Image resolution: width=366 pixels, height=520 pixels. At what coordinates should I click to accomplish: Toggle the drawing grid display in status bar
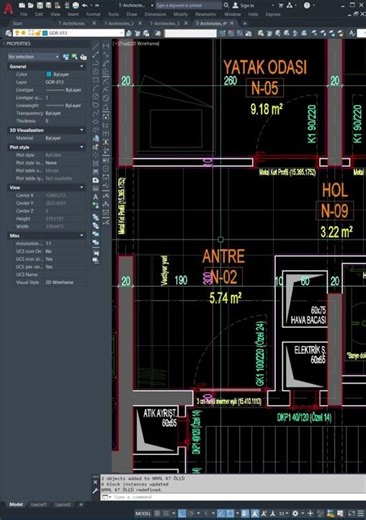(x=157, y=513)
